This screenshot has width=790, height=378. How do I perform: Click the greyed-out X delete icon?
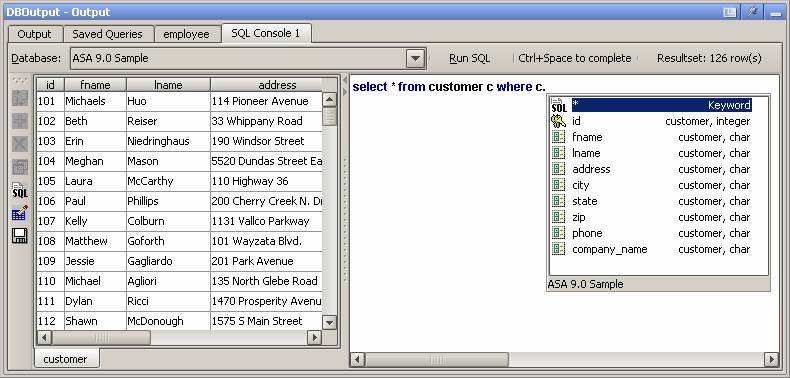coord(20,144)
